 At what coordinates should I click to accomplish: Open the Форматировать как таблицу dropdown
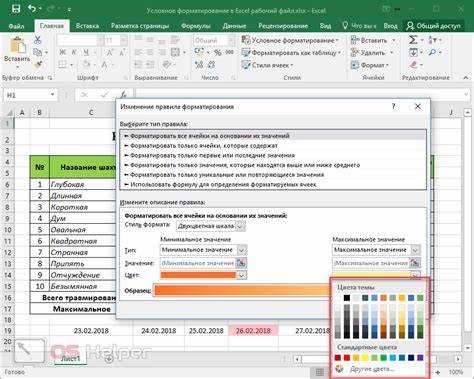click(291, 53)
